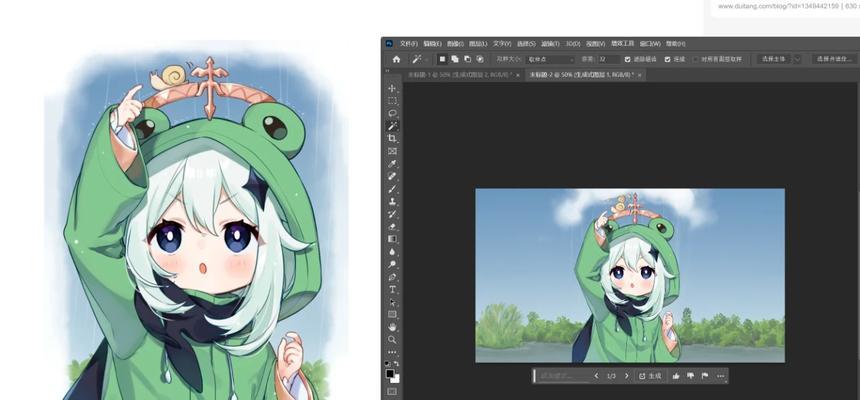Click the flag report icon
Viewport: 860px width, 400px height.
[705, 376]
